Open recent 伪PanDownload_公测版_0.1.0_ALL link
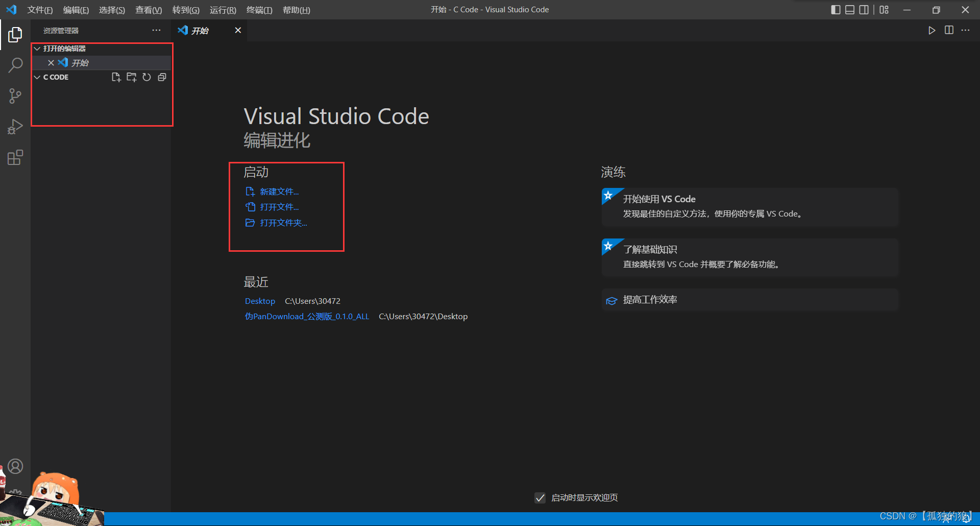Image resolution: width=980 pixels, height=526 pixels. pyautogui.click(x=307, y=317)
